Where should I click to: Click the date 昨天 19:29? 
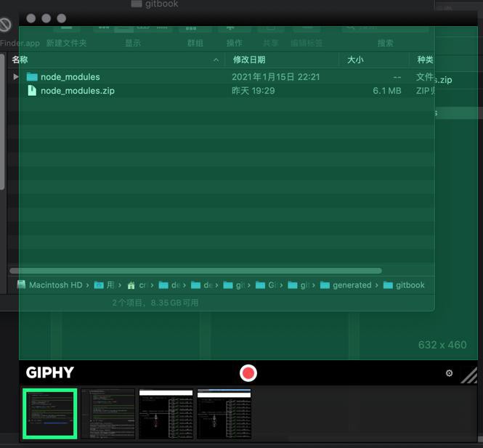(x=253, y=91)
